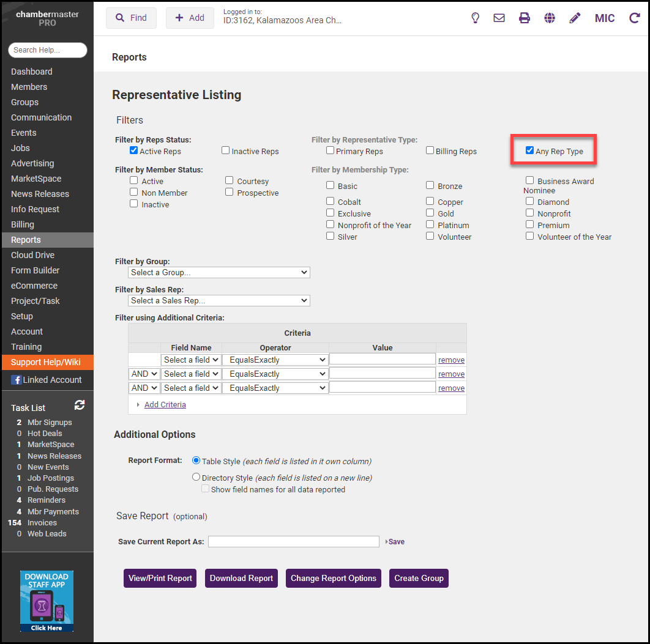Open the envelope mail icon

(x=499, y=18)
